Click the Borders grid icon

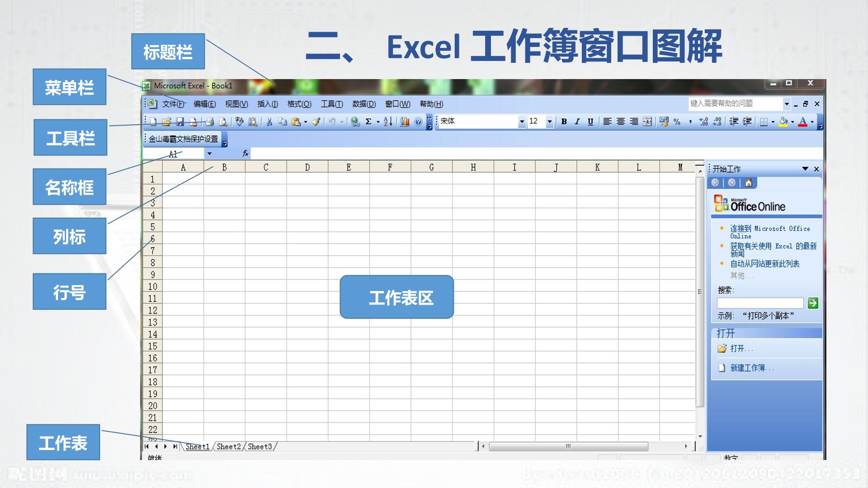[764, 122]
